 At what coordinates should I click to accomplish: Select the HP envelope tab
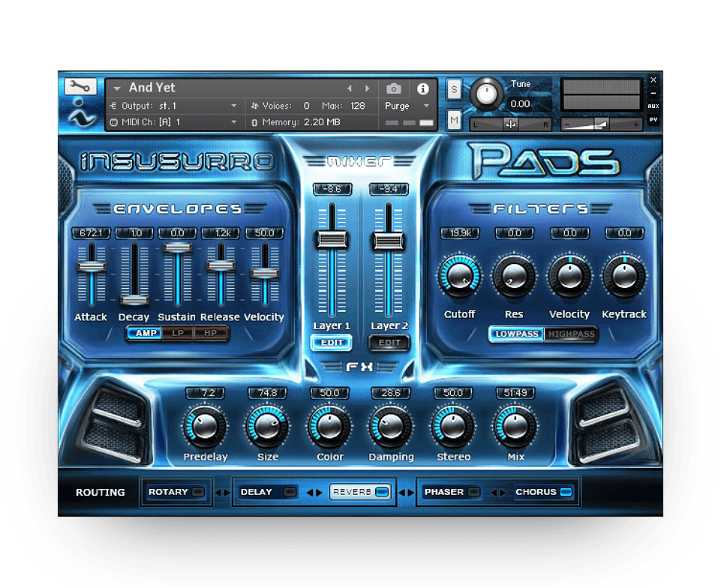click(211, 333)
